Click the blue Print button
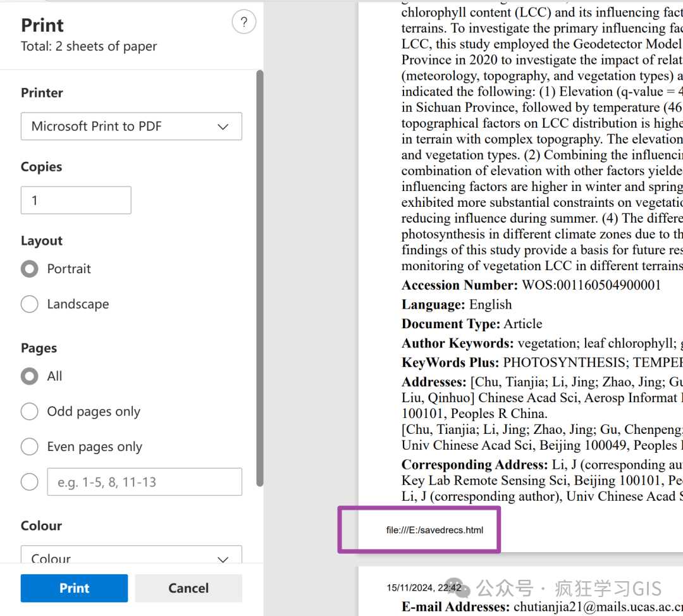This screenshot has height=616, width=683. click(x=74, y=588)
